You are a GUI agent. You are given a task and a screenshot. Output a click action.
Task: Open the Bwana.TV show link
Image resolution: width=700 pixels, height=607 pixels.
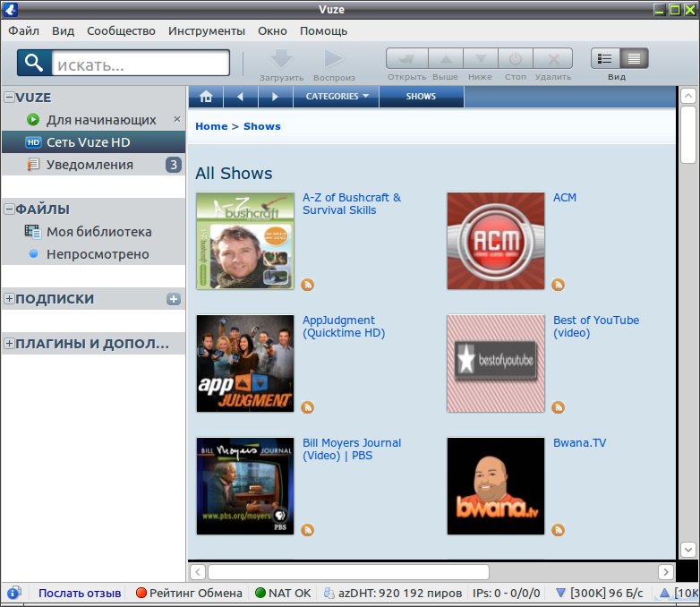[x=579, y=442]
